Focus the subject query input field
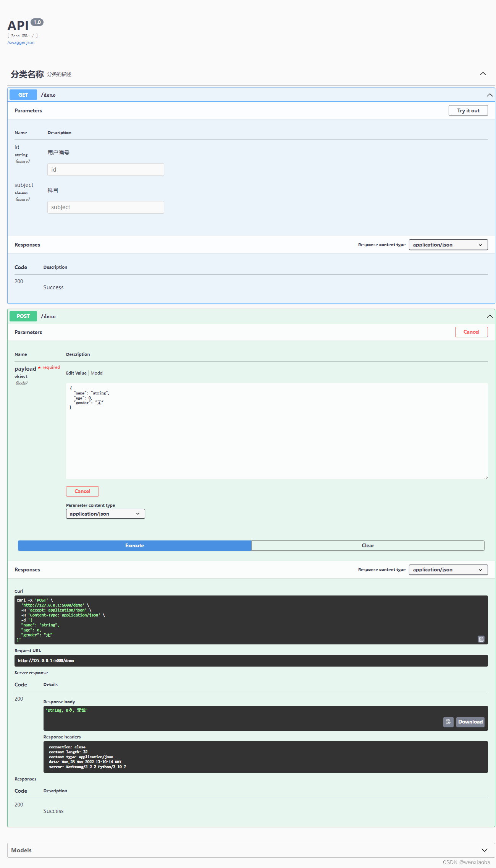Screen dimensions: 496x868 (106, 207)
